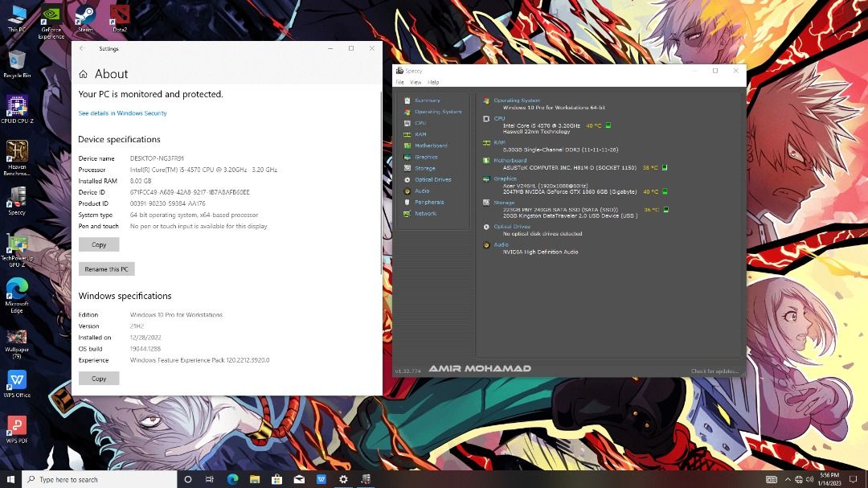Select Motherboard in Speccy sidebar

(x=431, y=146)
